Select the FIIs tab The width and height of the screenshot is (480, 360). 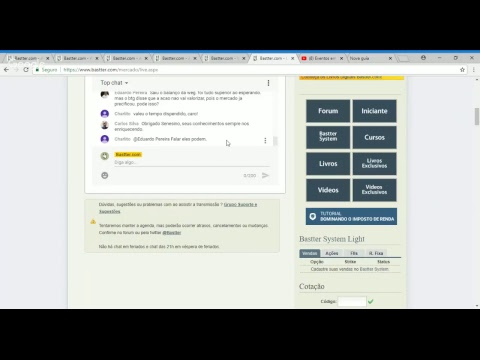coord(354,253)
